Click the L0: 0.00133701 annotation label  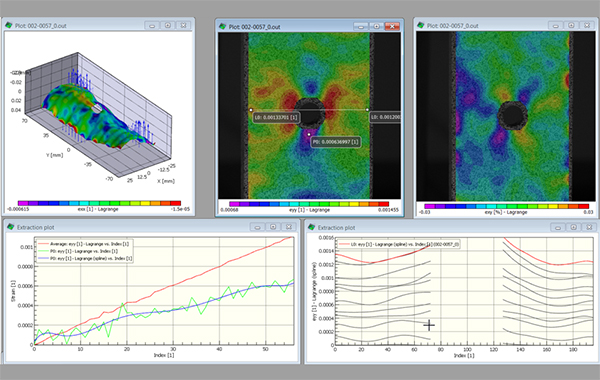tap(276, 117)
